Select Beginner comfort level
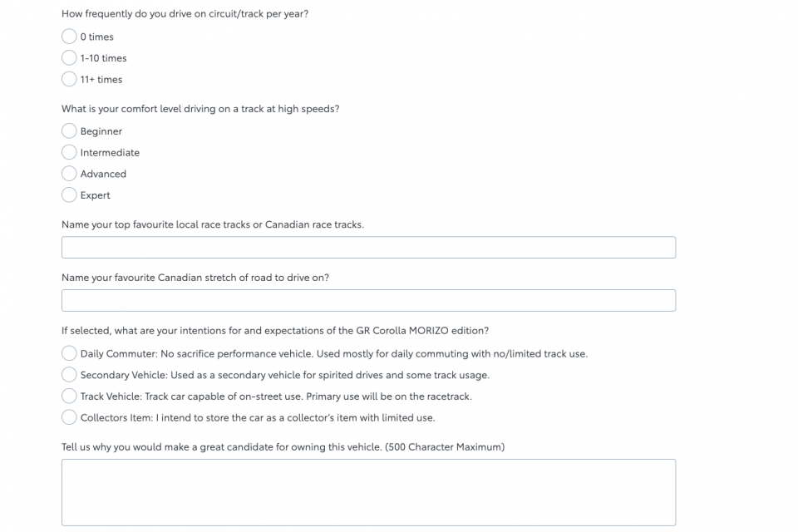The height and width of the screenshot is (532, 798). click(69, 131)
